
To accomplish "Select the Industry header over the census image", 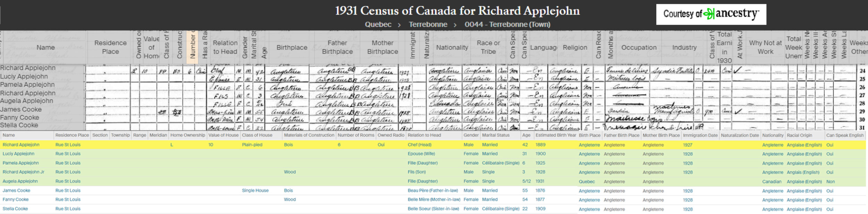I will tap(684, 47).
